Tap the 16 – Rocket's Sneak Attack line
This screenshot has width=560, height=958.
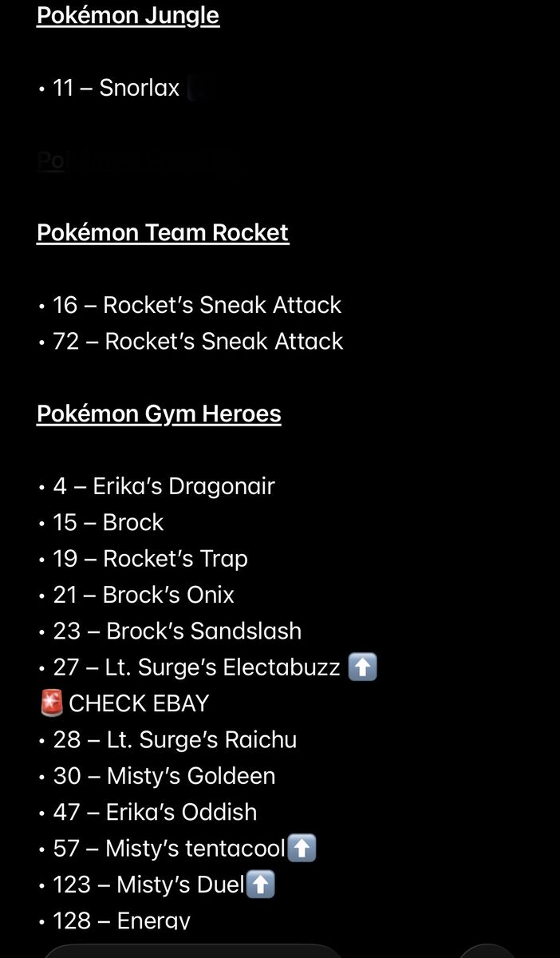tap(196, 305)
